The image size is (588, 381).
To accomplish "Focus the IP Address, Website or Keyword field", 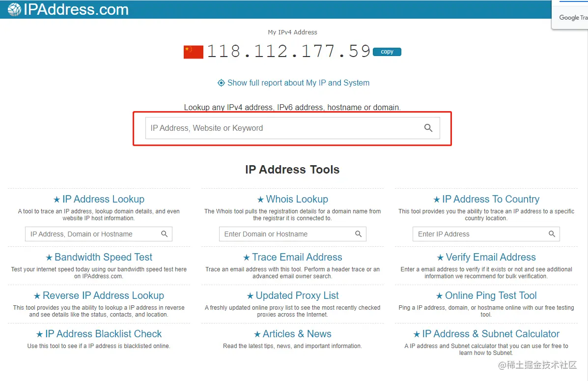I will coord(292,128).
